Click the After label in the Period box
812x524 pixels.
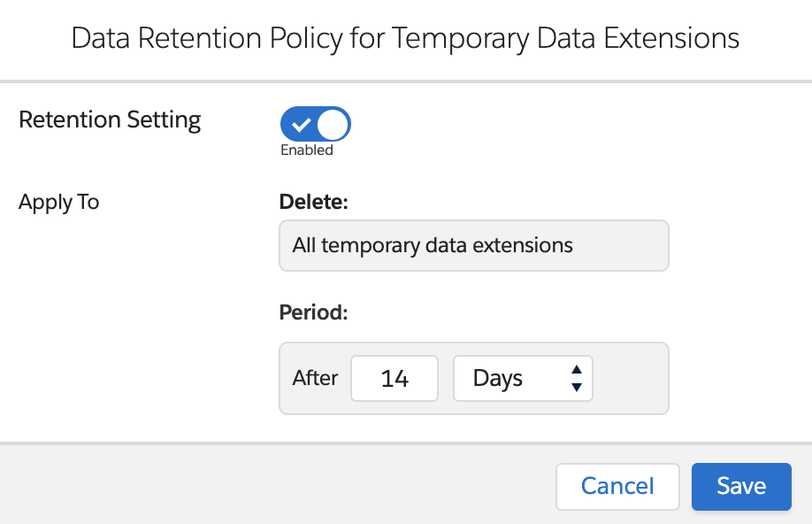(x=315, y=379)
